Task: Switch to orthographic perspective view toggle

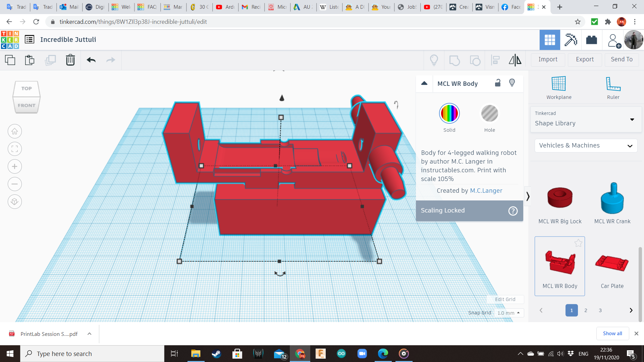Action: pos(15,201)
